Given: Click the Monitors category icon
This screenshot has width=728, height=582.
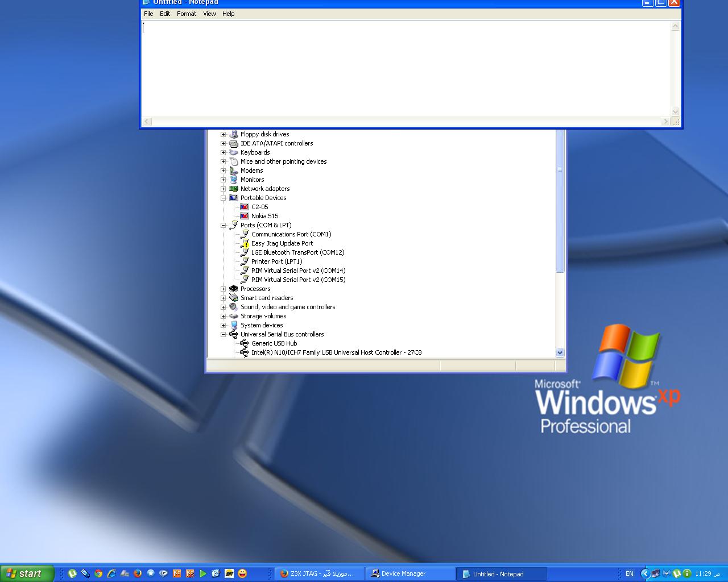Looking at the screenshot, I should coord(233,180).
